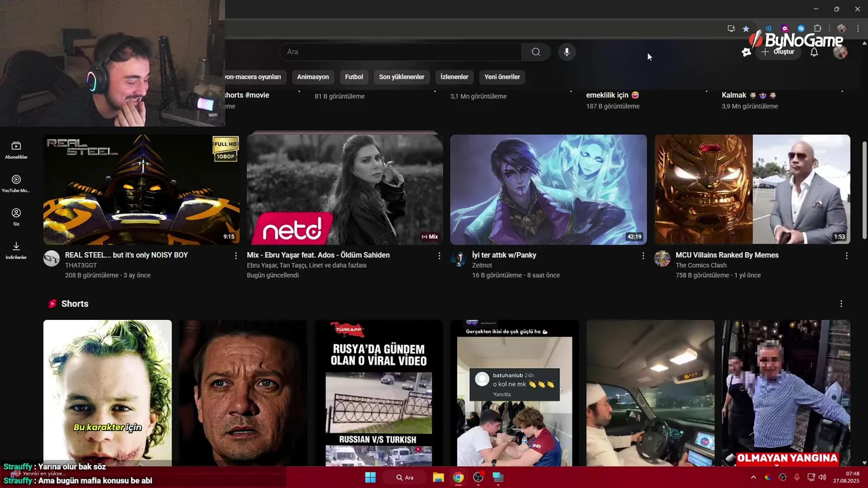Click the install app icon in address bar
This screenshot has width=868, height=488.
[x=731, y=28]
